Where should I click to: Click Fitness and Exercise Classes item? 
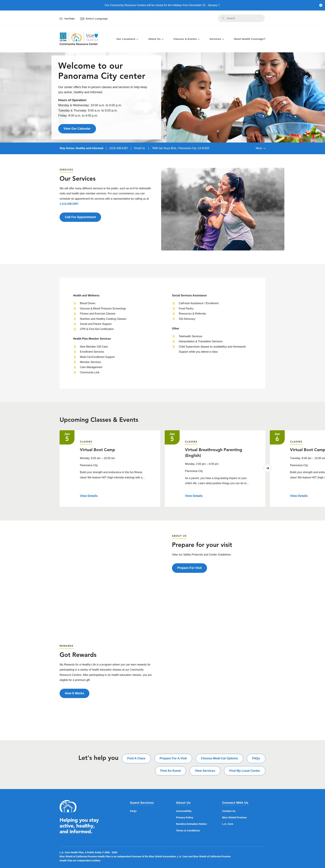coord(97,314)
